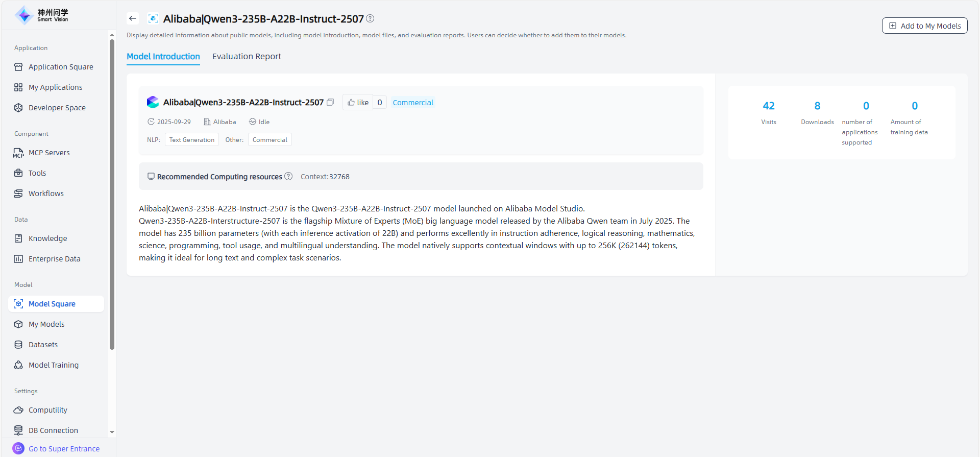Copy the model name using copy icon
Screen dimensions: 980x457
[x=330, y=103]
